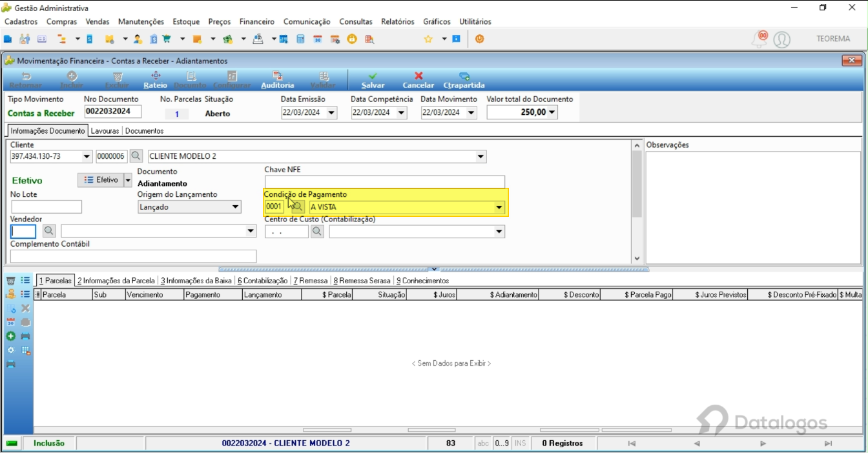This screenshot has width=868, height=453.
Task: Click the green plus add icon in sidebar
Action: [x=11, y=336]
